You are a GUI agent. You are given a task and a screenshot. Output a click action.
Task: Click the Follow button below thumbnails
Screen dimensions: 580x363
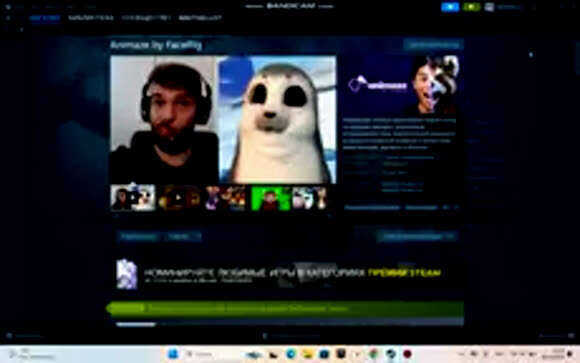[x=139, y=236]
